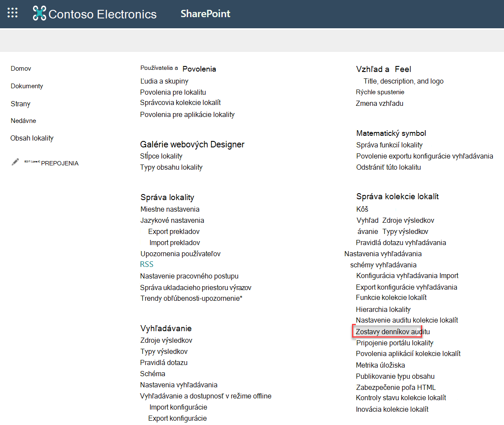Open Jazykové nastavenia page
504x425 pixels.
[x=172, y=221]
